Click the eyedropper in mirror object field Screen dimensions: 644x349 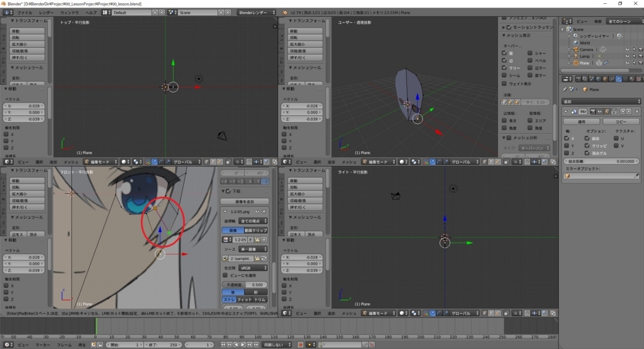[636, 175]
